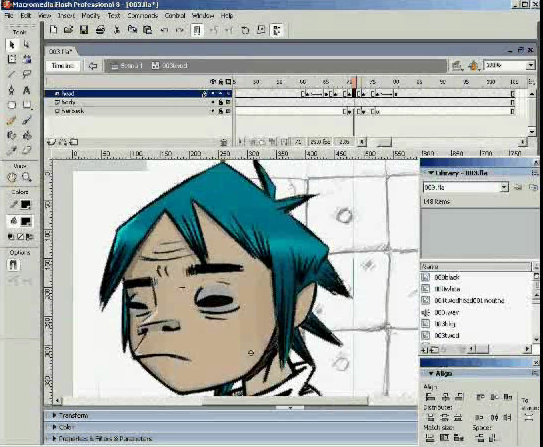The height and width of the screenshot is (447, 543).
Task: Toggle lock on the hair back layer
Action: click(221, 111)
